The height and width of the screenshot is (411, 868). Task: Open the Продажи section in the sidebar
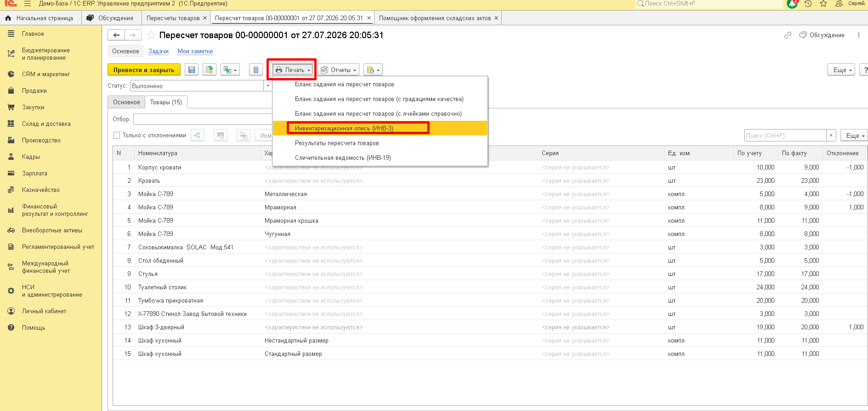tap(34, 90)
